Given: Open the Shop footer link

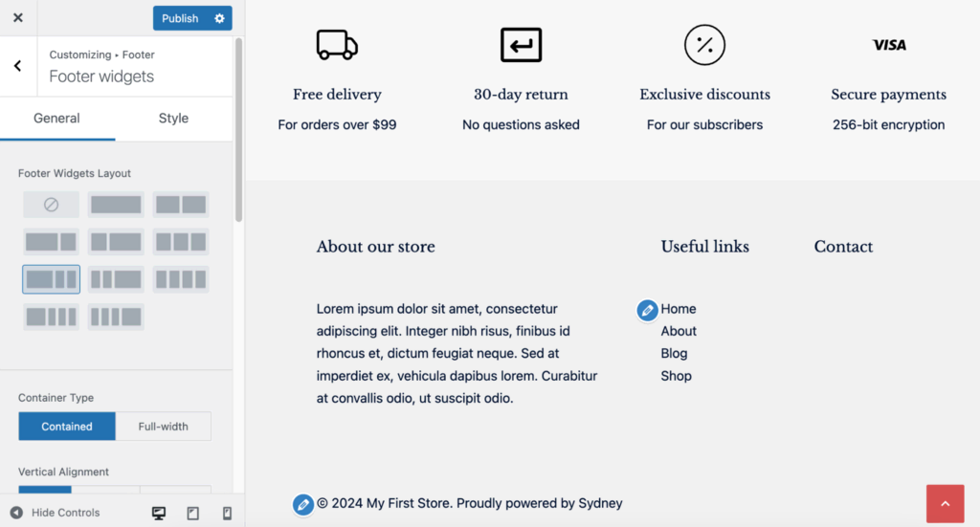Looking at the screenshot, I should [x=676, y=376].
